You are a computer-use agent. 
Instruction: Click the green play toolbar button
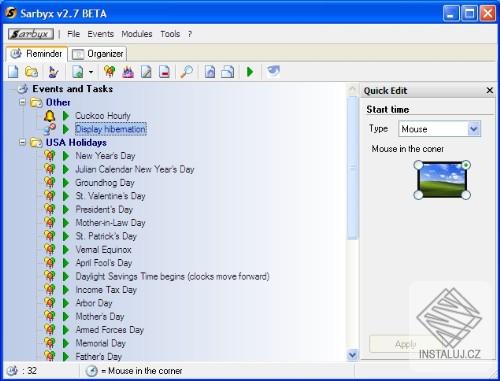[250, 72]
